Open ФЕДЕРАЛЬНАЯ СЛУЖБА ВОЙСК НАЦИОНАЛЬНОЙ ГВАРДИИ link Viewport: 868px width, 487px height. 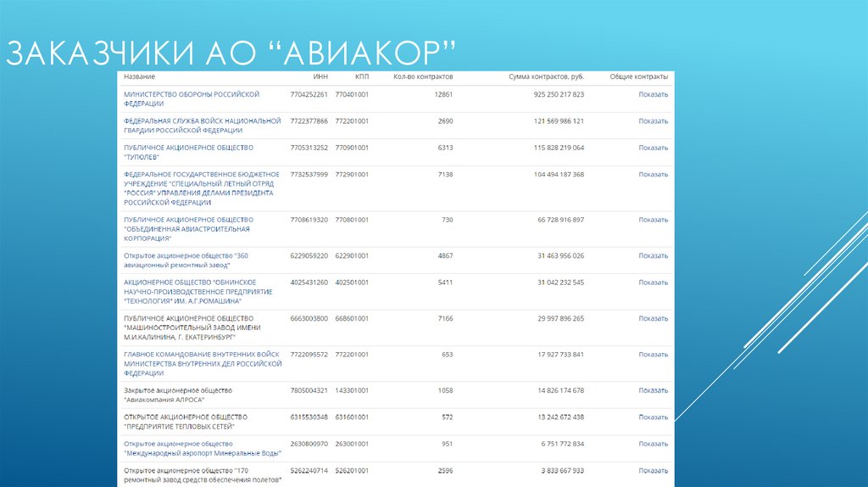tap(202, 126)
